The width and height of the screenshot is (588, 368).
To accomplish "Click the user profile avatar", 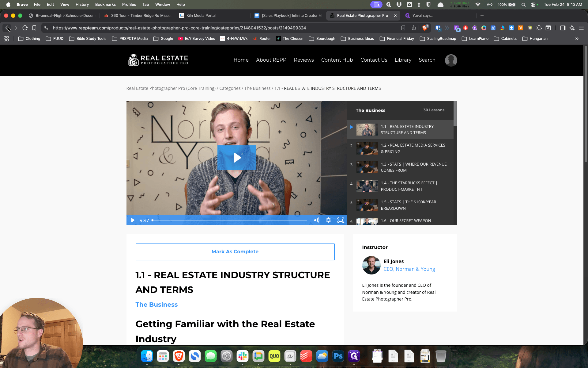I will [x=451, y=60].
